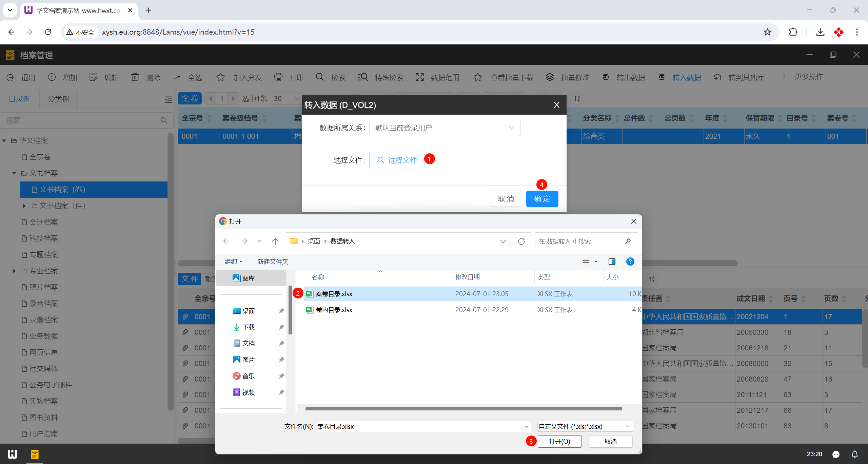The height and width of the screenshot is (464, 868).
Task: Click the help question mark icon
Action: pyautogui.click(x=630, y=262)
